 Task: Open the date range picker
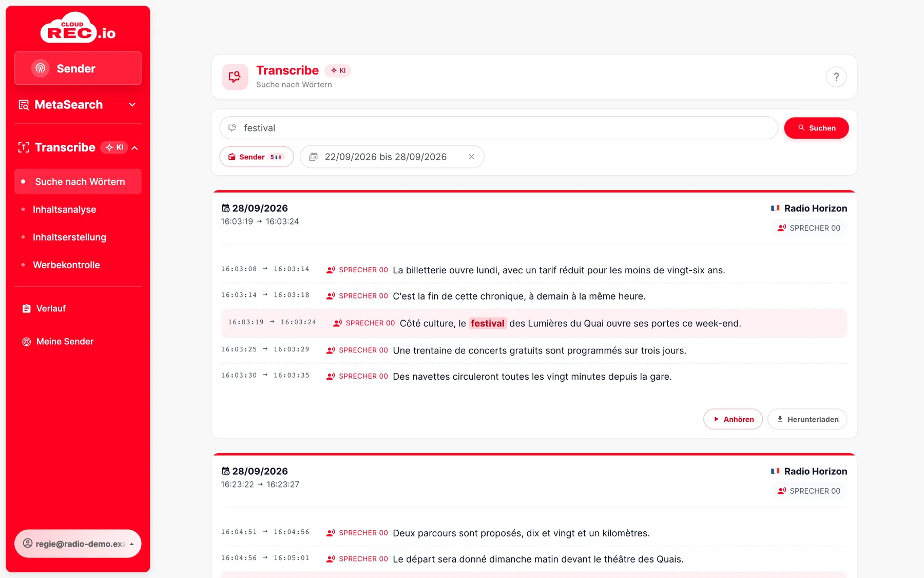(x=392, y=157)
